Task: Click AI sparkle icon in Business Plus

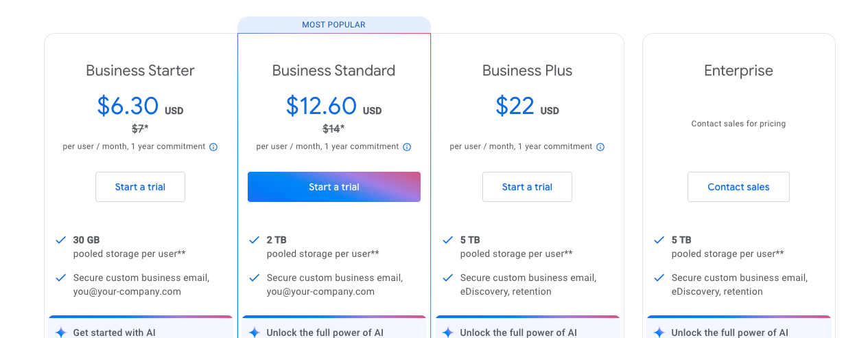Action: [447, 333]
